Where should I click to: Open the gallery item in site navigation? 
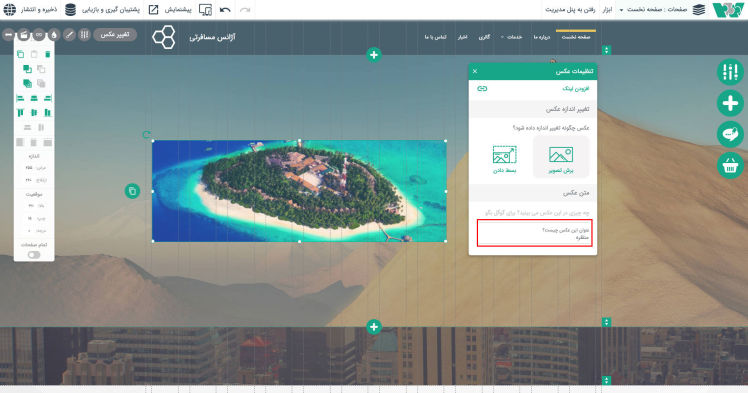[484, 37]
